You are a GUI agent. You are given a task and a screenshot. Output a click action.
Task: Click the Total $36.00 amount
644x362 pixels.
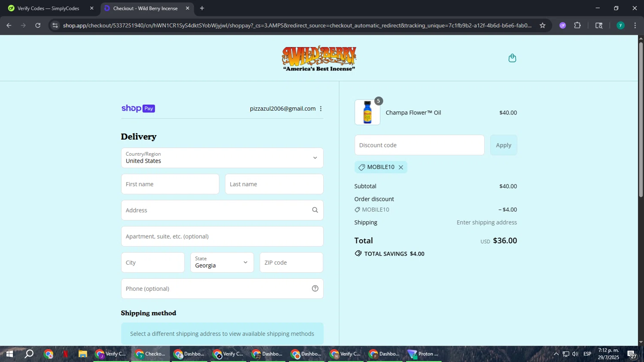click(x=505, y=241)
